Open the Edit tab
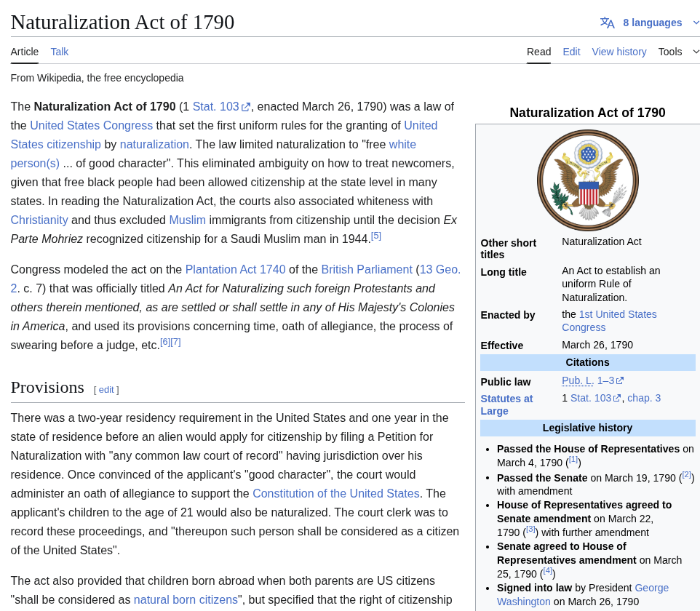The width and height of the screenshot is (700, 611). click(x=571, y=52)
